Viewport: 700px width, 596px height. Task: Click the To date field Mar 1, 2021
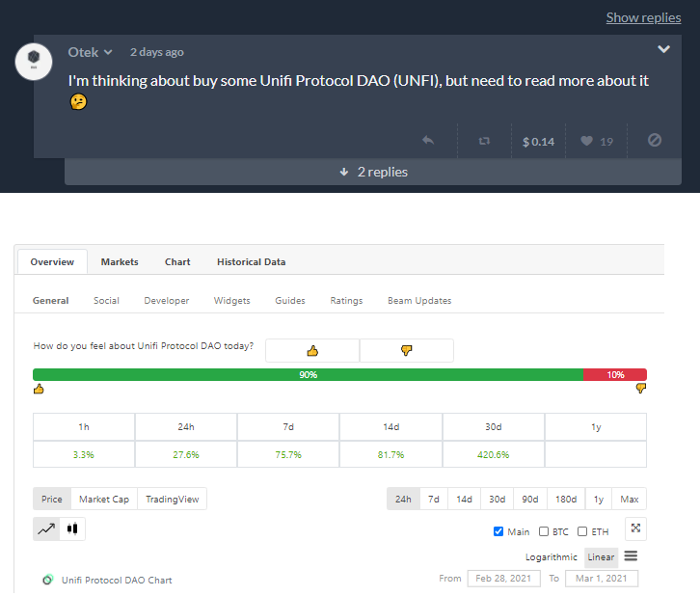pyautogui.click(x=602, y=579)
